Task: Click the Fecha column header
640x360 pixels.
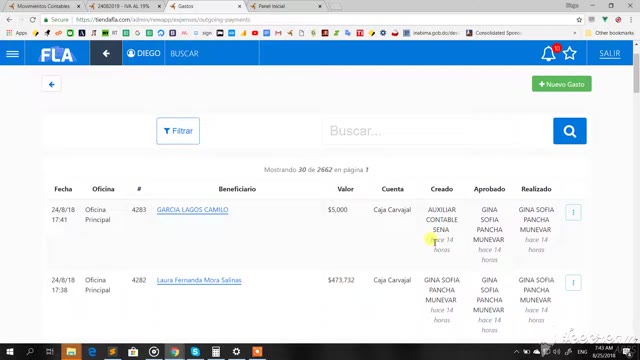Action: click(x=63, y=189)
